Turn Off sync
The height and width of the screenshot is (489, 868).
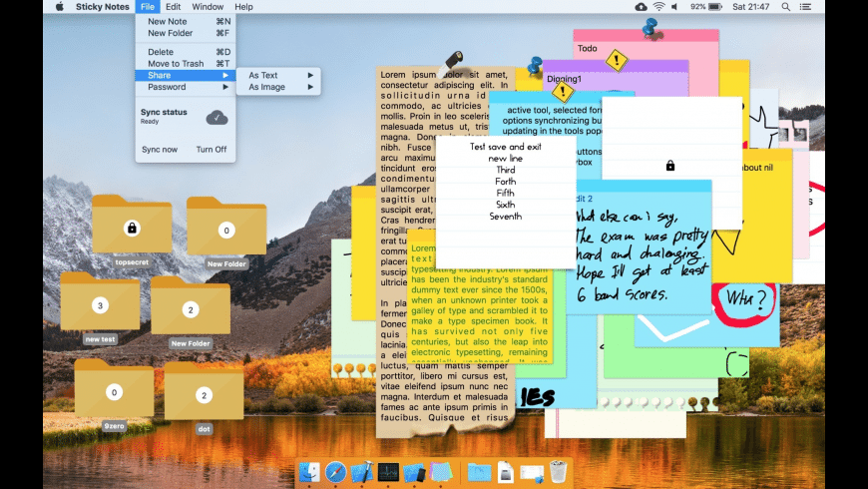click(212, 149)
